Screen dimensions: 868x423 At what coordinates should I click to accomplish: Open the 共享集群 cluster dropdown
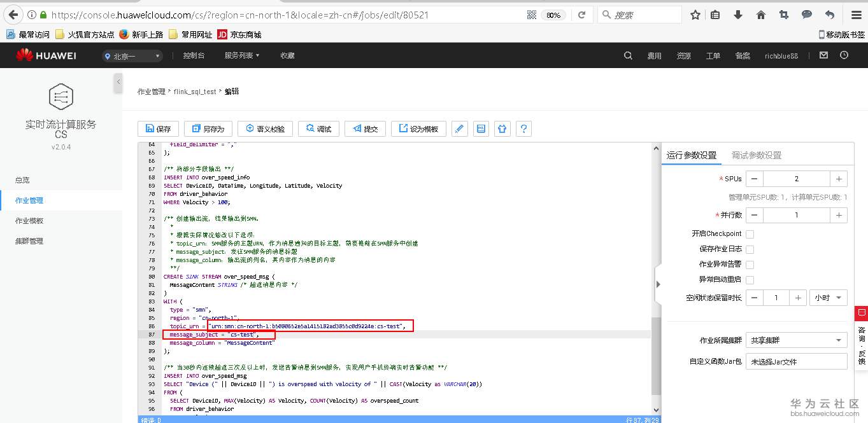click(x=795, y=340)
